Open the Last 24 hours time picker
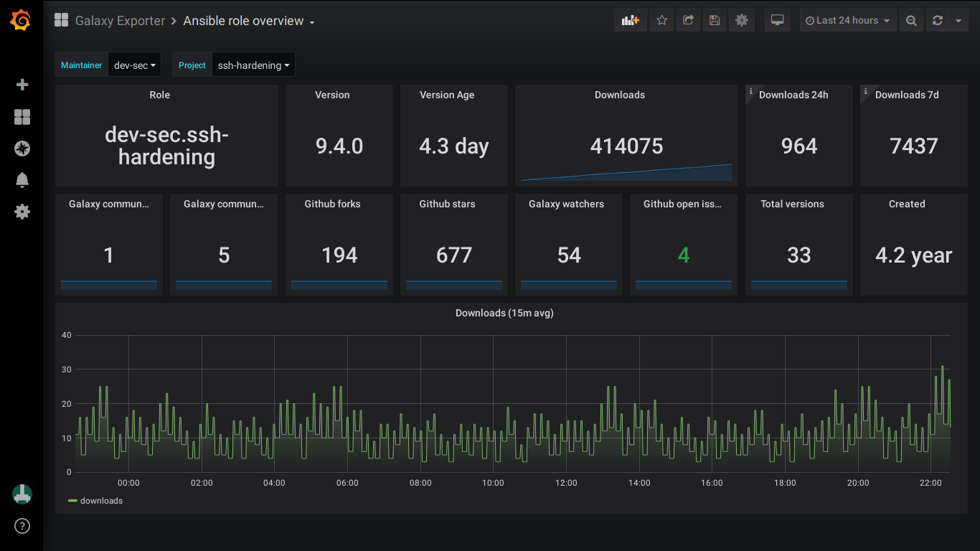Image resolution: width=980 pixels, height=551 pixels. (x=848, y=21)
